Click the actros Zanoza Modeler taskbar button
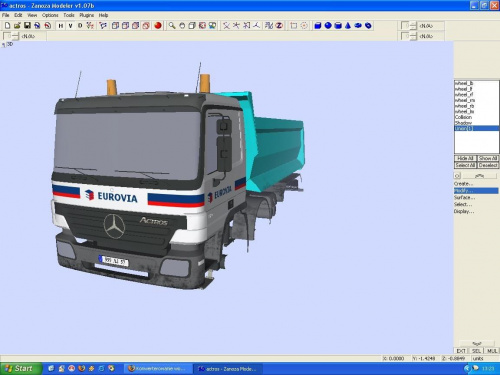Image resolution: width=500 pixels, height=375 pixels. point(229,369)
